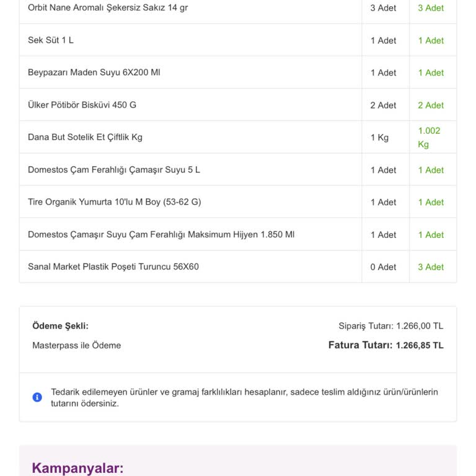Click the blue info icon

37,397
